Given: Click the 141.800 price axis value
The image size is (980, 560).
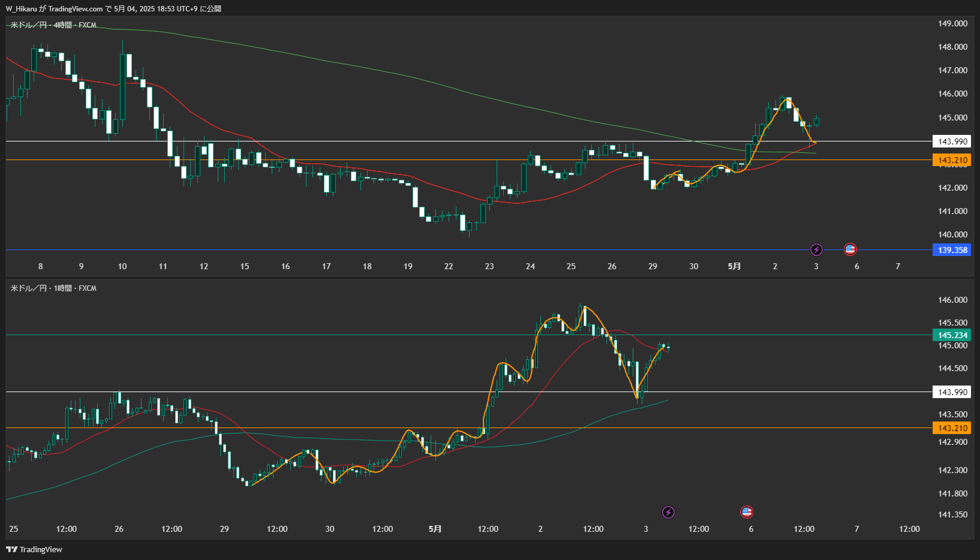Looking at the screenshot, I should tap(952, 493).
